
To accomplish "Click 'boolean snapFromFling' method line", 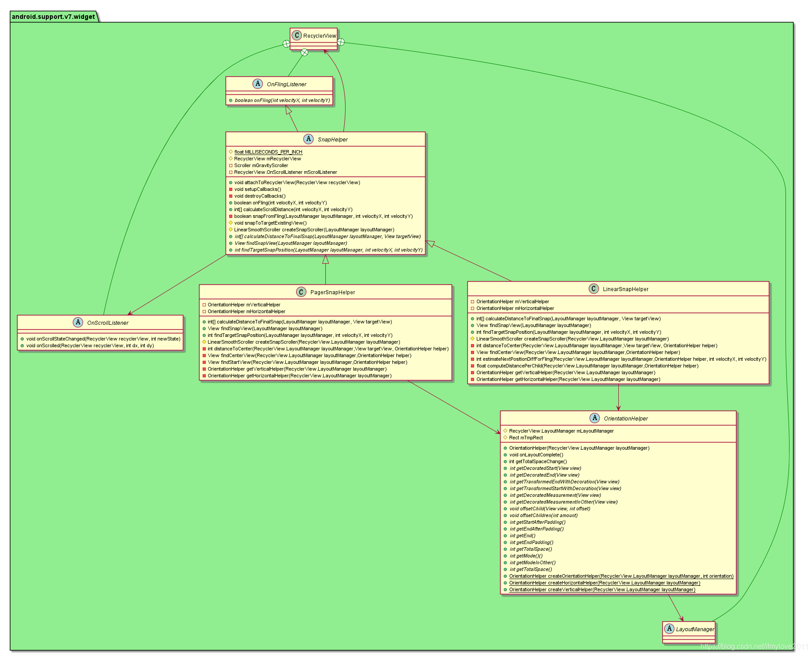I will 323,216.
